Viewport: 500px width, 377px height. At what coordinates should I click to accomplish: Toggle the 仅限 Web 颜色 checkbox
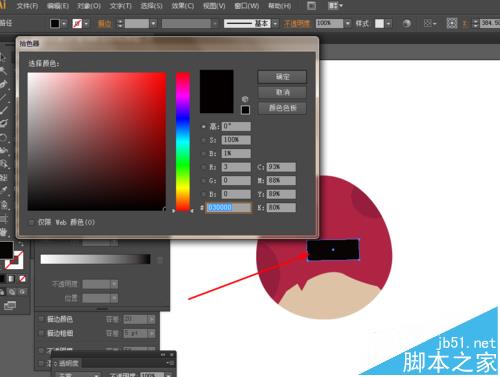(x=31, y=222)
